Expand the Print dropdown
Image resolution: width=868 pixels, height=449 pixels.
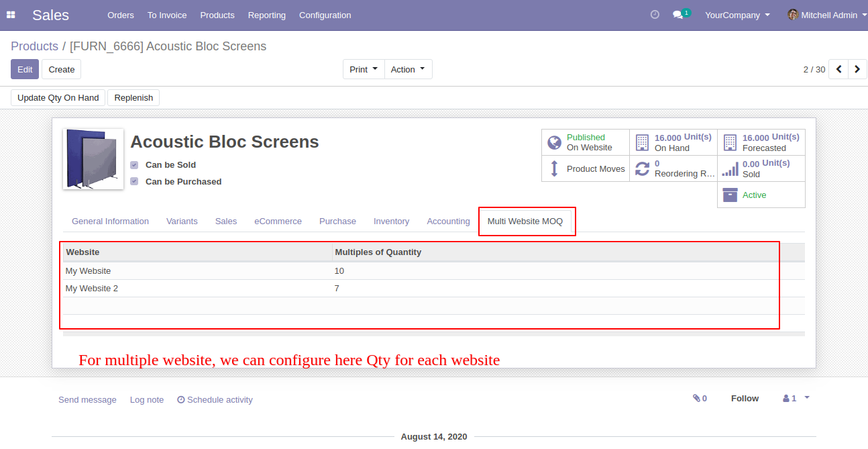(364, 69)
